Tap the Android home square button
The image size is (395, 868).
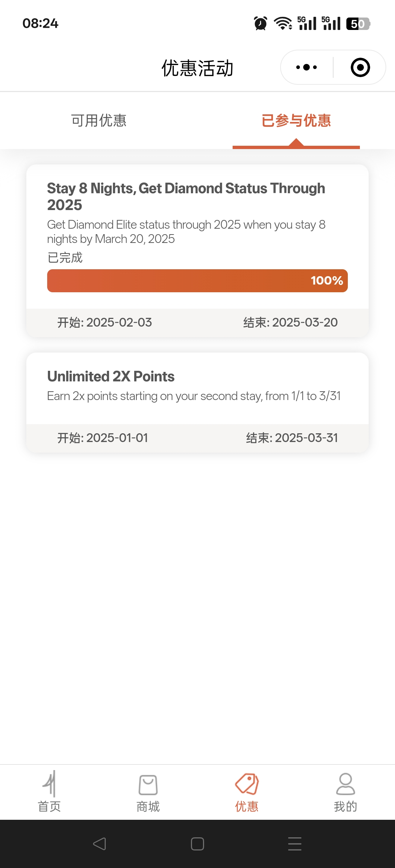pos(197,844)
